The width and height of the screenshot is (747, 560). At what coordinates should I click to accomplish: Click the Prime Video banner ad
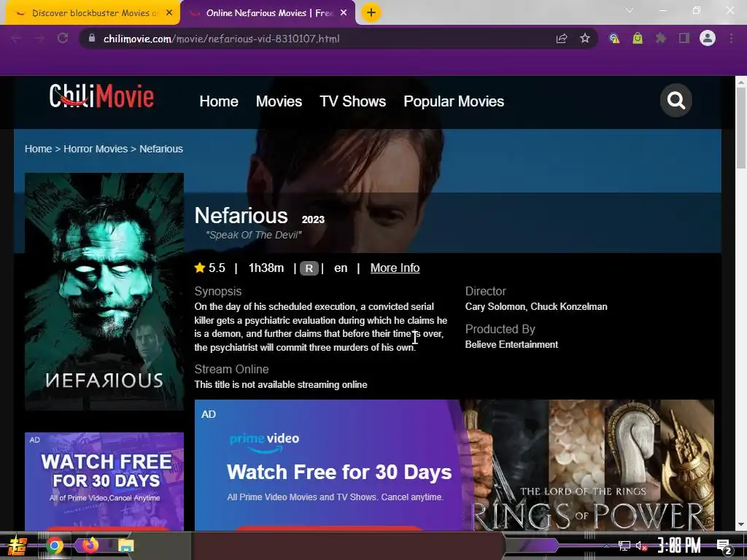coord(454,465)
